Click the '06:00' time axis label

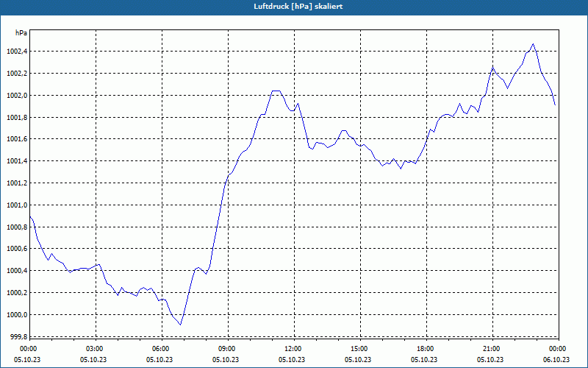pos(160,349)
